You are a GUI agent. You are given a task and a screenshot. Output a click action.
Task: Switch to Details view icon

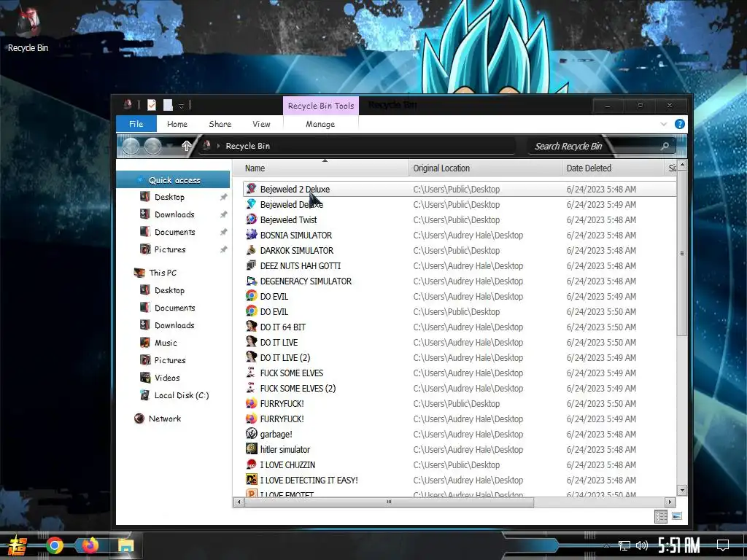661,516
